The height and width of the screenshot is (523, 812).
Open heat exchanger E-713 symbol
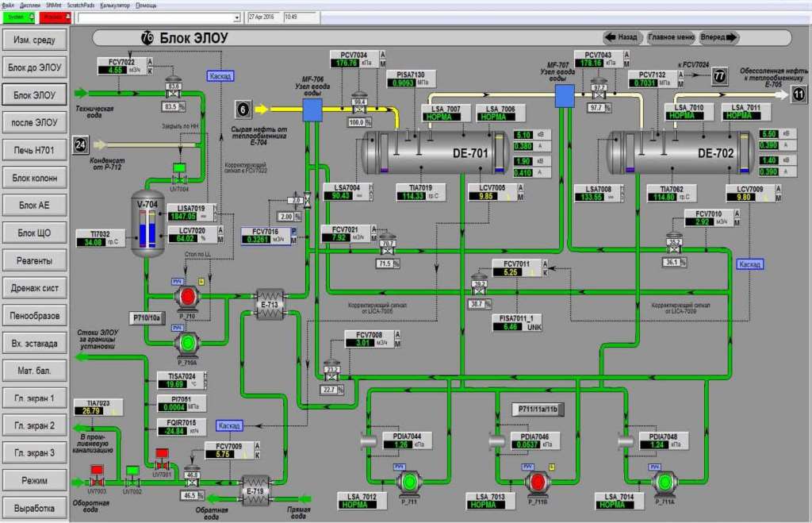(270, 304)
